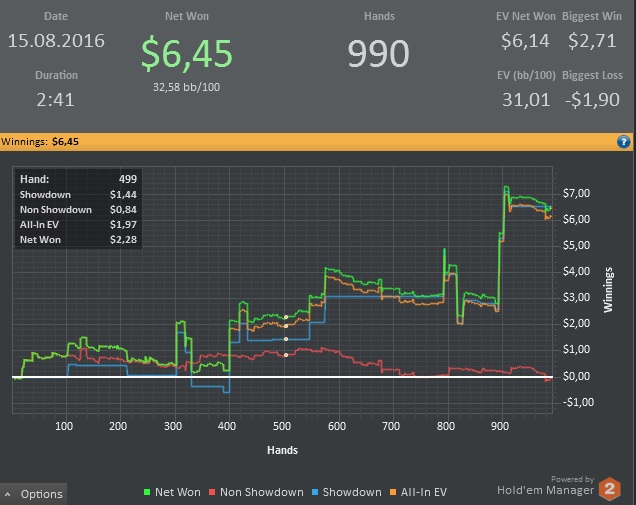Click the EV (bb/100) 31,01 value

(x=526, y=100)
